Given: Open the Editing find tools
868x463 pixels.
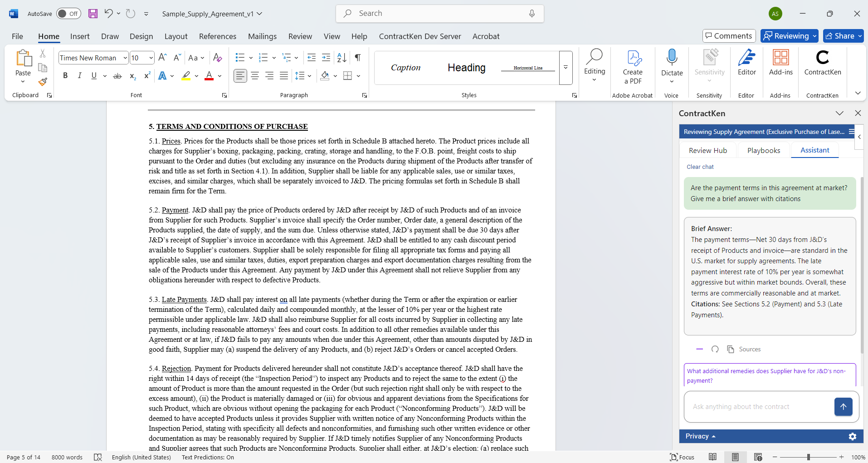Looking at the screenshot, I should tap(594, 66).
